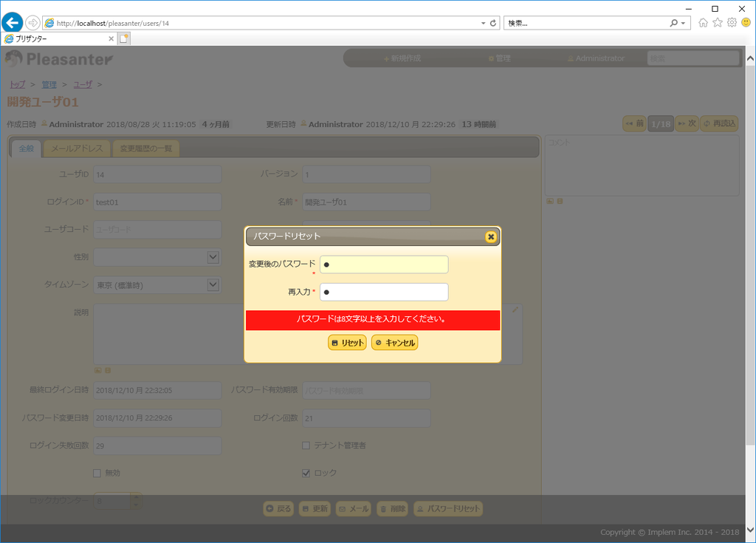Toggle the 無効 checkbox
The height and width of the screenshot is (543, 756).
(97, 473)
